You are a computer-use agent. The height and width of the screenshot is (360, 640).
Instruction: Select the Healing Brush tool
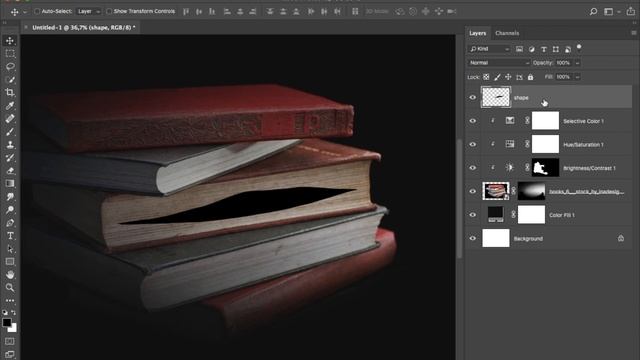(10, 119)
